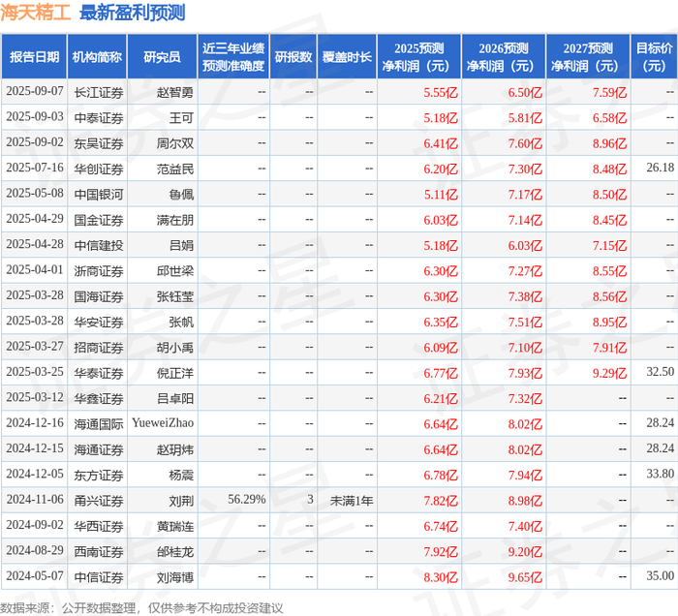Click the target price 26.18

pos(661,168)
